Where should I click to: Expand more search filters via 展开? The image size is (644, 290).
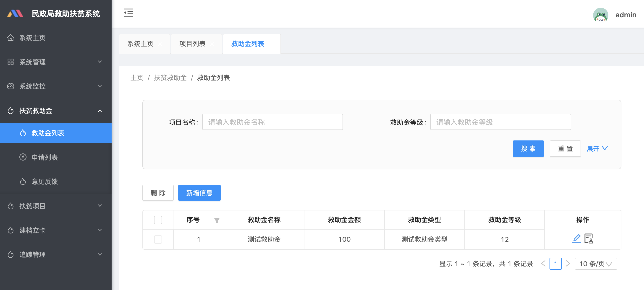click(x=597, y=149)
